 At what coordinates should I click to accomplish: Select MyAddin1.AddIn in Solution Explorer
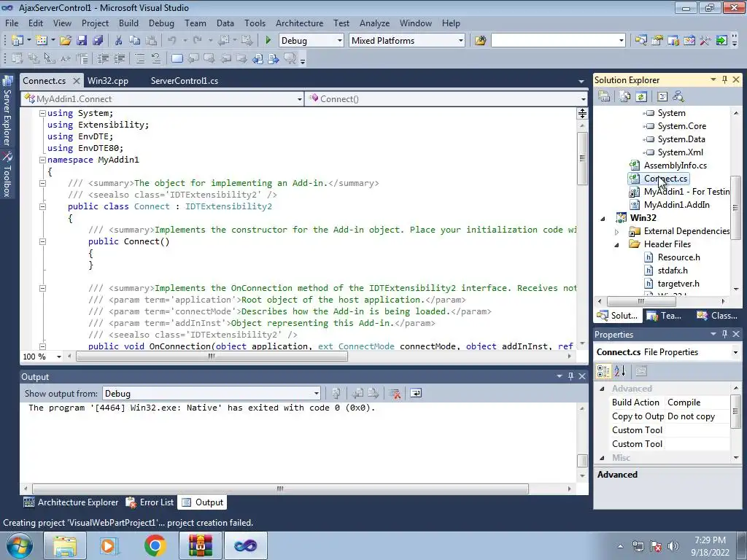pyautogui.click(x=676, y=205)
